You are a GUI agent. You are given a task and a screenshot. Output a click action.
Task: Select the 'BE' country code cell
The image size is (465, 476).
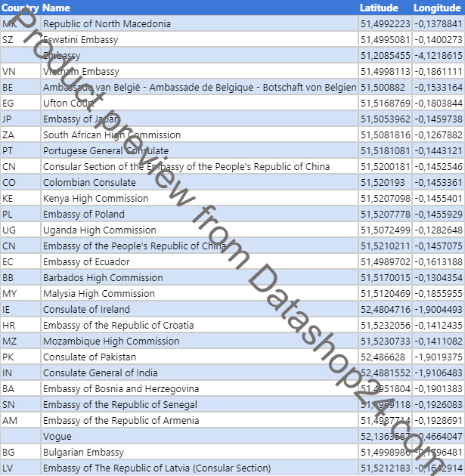tap(20, 87)
